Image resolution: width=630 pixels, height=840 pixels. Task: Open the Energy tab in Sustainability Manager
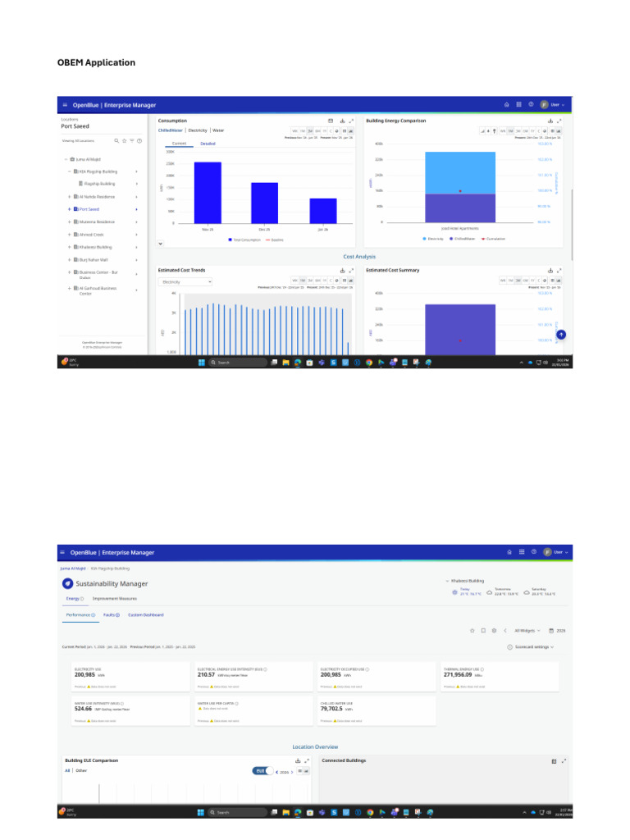pos(75,598)
